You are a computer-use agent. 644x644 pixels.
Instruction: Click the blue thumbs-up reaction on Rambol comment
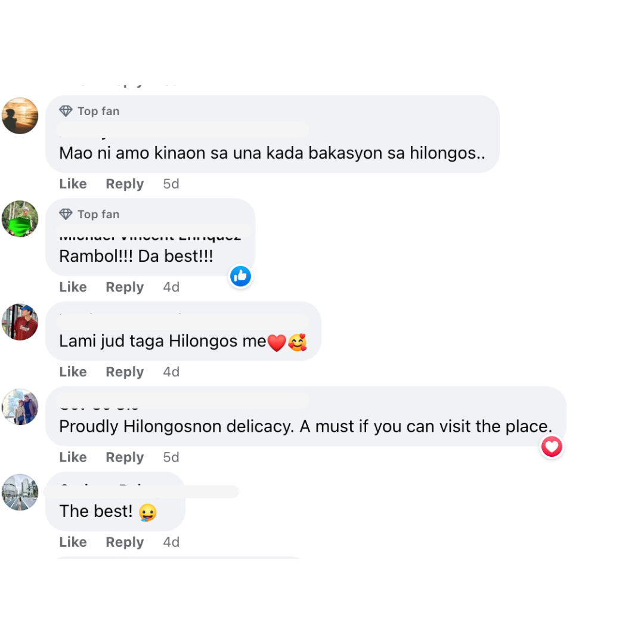pyautogui.click(x=240, y=276)
